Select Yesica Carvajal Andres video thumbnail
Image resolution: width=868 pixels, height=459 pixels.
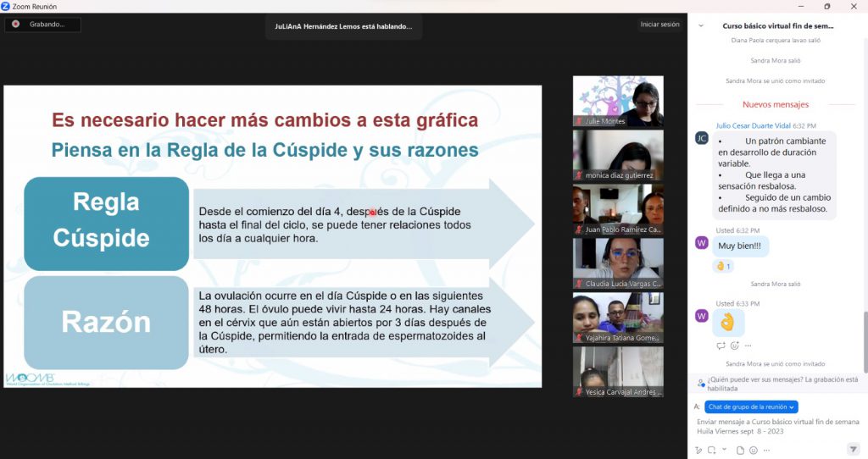pos(618,372)
